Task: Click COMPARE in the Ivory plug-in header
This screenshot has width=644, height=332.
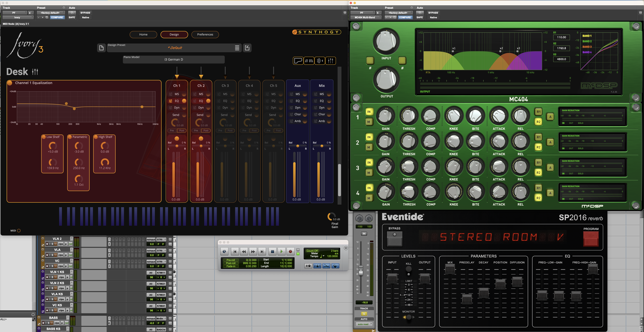Action: [57, 18]
